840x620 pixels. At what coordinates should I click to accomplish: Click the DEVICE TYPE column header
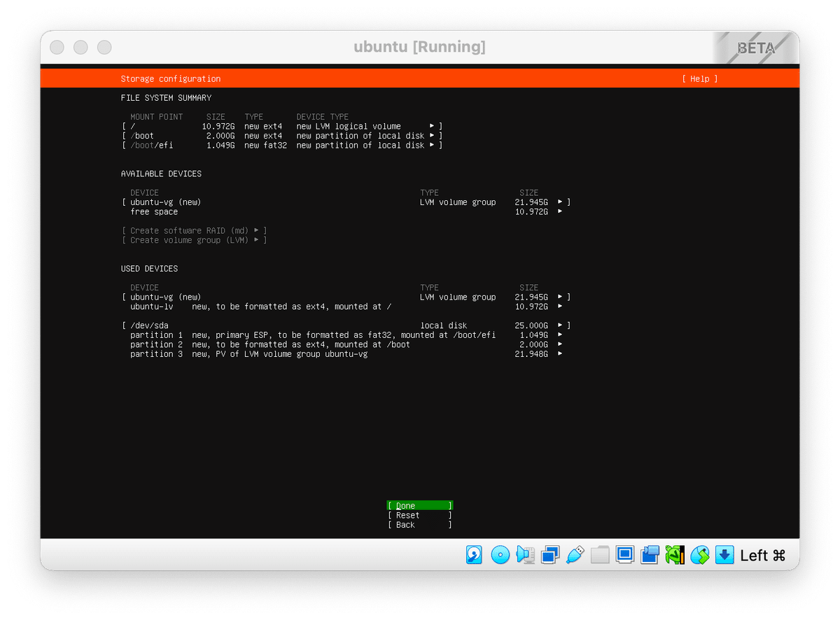pos(323,117)
